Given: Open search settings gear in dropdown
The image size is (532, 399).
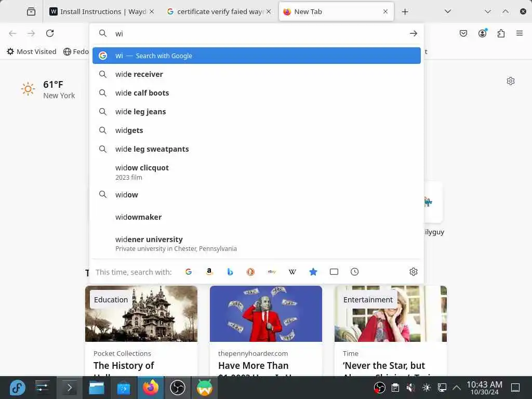Looking at the screenshot, I should [413, 272].
